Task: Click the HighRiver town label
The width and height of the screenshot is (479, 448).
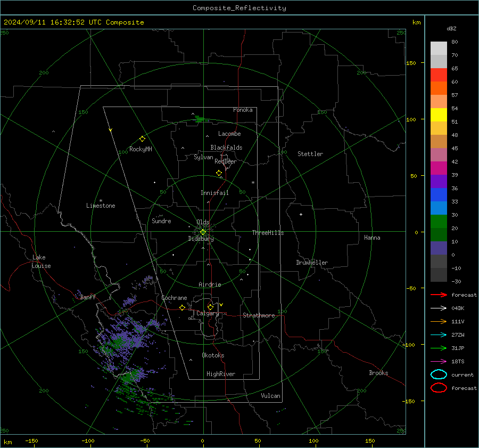Action: click(x=221, y=374)
